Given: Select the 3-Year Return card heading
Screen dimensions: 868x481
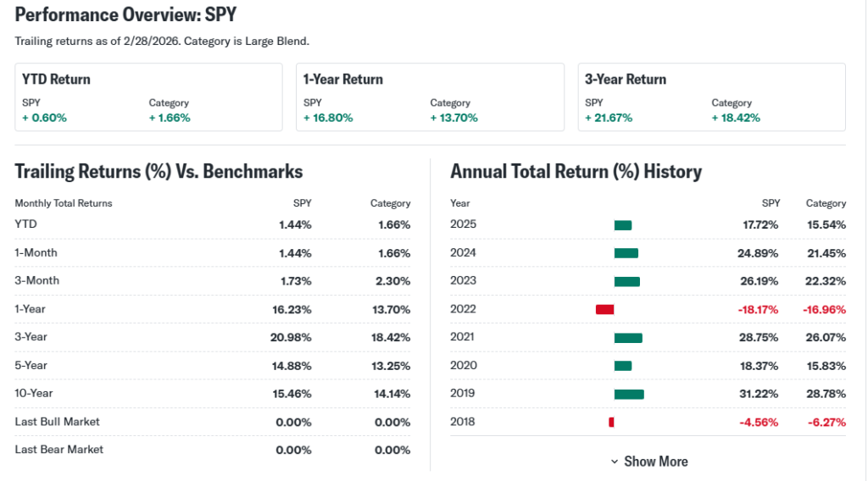Looking at the screenshot, I should pos(625,80).
